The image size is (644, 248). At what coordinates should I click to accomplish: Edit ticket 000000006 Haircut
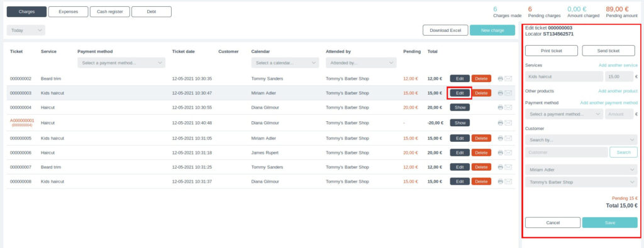[460, 153]
